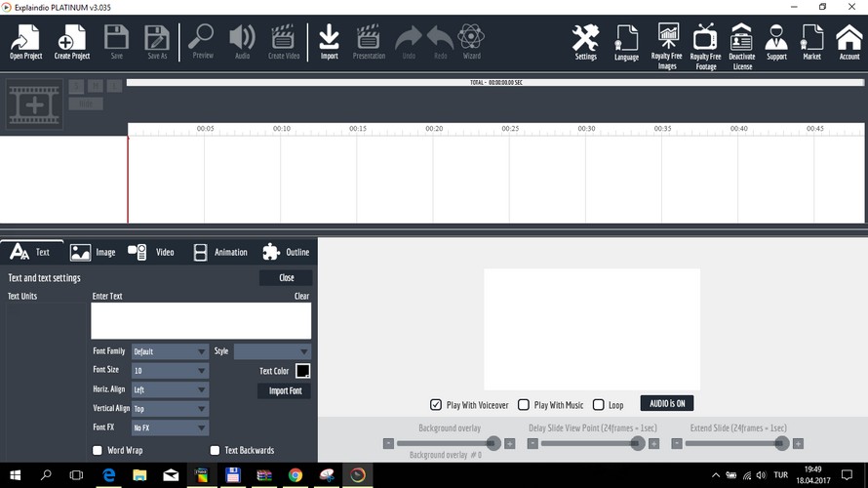The height and width of the screenshot is (488, 868).
Task: Click the taskbar volume icon
Action: click(x=761, y=475)
